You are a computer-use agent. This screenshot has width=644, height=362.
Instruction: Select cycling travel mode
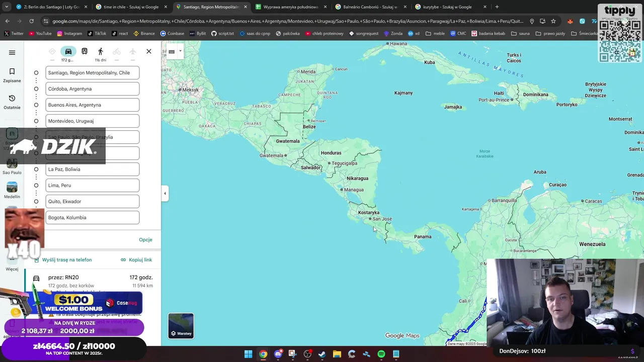click(117, 52)
